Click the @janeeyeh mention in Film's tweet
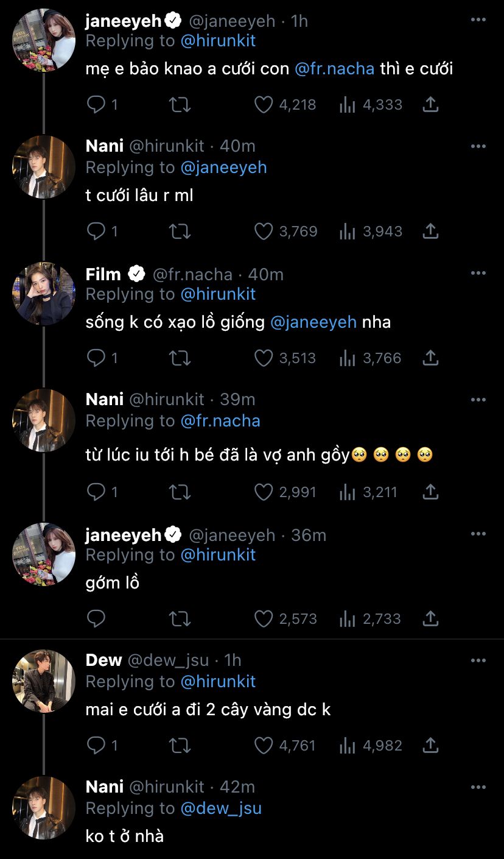Viewport: 504px width, 859px height. [x=313, y=322]
